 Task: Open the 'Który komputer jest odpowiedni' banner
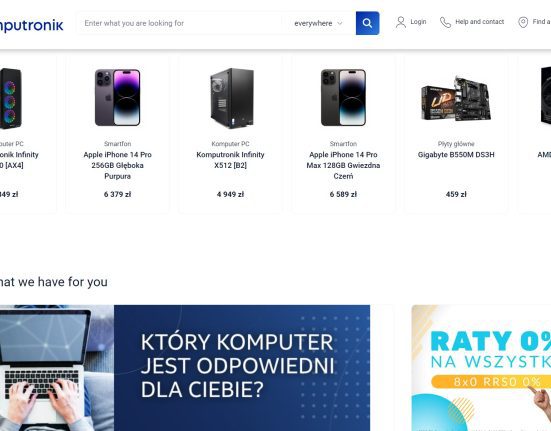pyautogui.click(x=185, y=368)
